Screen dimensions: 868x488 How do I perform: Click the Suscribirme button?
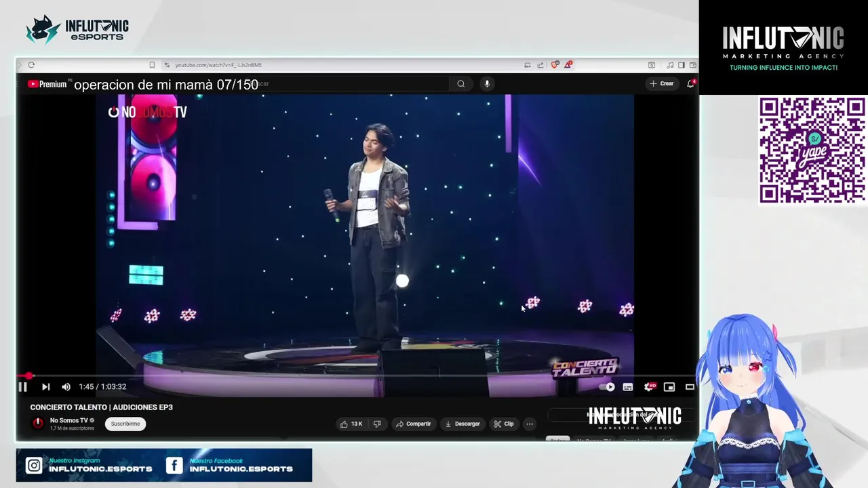tap(125, 424)
